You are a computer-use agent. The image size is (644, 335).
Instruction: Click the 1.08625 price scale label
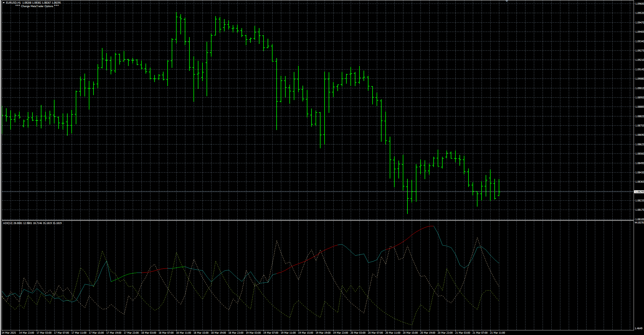pos(639,144)
